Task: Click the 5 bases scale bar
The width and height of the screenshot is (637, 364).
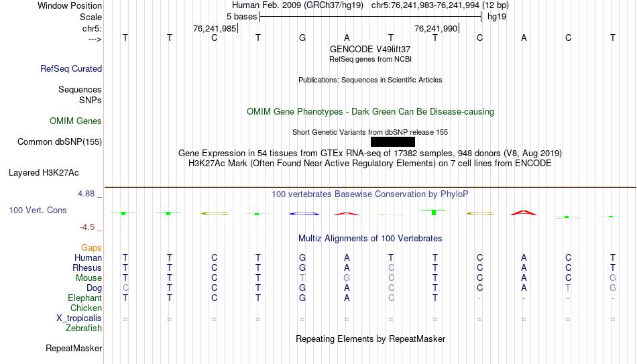Action: (371, 17)
